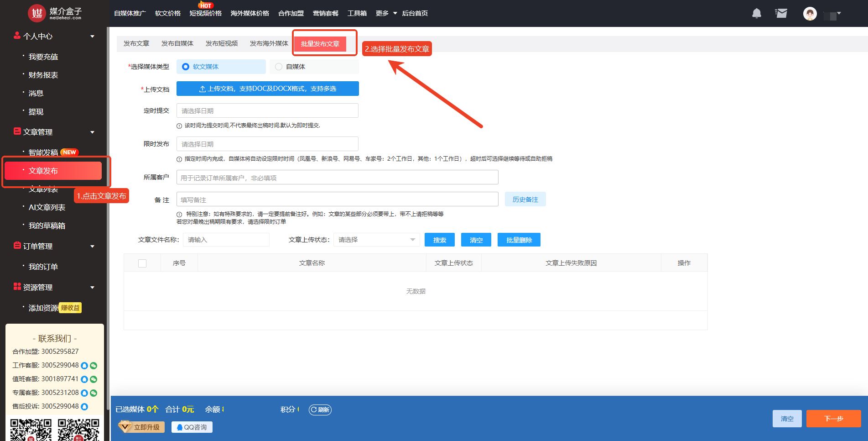
Task: Click the 媒介盒子 logo
Action: 55,13
